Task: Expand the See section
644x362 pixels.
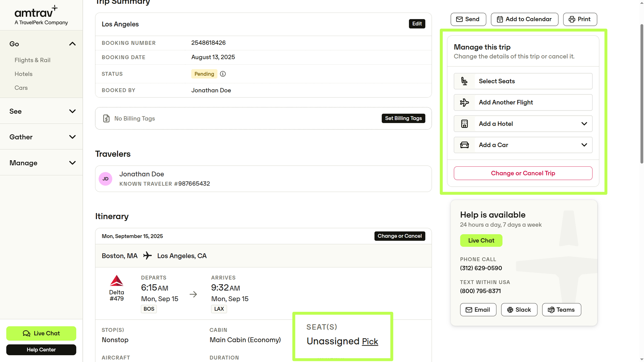Action: tap(72, 111)
